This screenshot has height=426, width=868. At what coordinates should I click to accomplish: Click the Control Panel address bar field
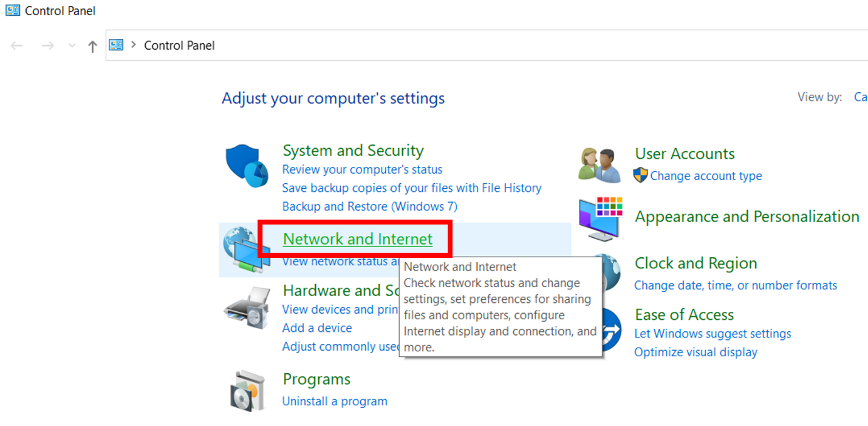pos(486,46)
